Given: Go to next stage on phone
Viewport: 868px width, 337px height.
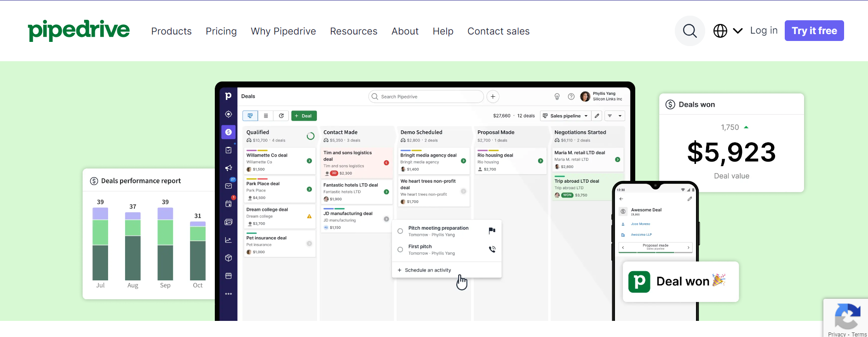Looking at the screenshot, I should [688, 248].
